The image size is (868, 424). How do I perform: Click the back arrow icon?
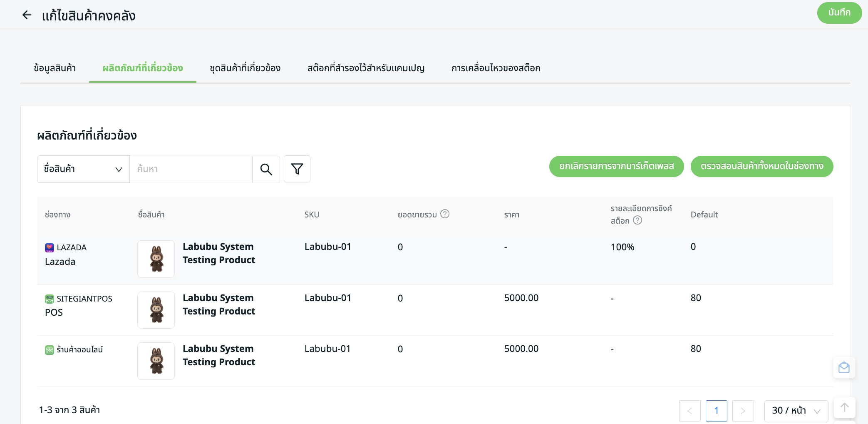(27, 15)
